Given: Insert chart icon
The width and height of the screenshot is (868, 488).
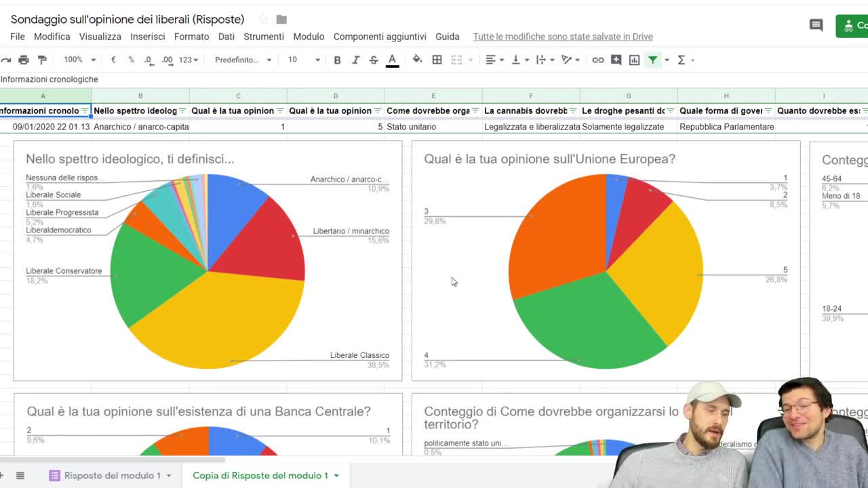Looking at the screenshot, I should (x=634, y=60).
